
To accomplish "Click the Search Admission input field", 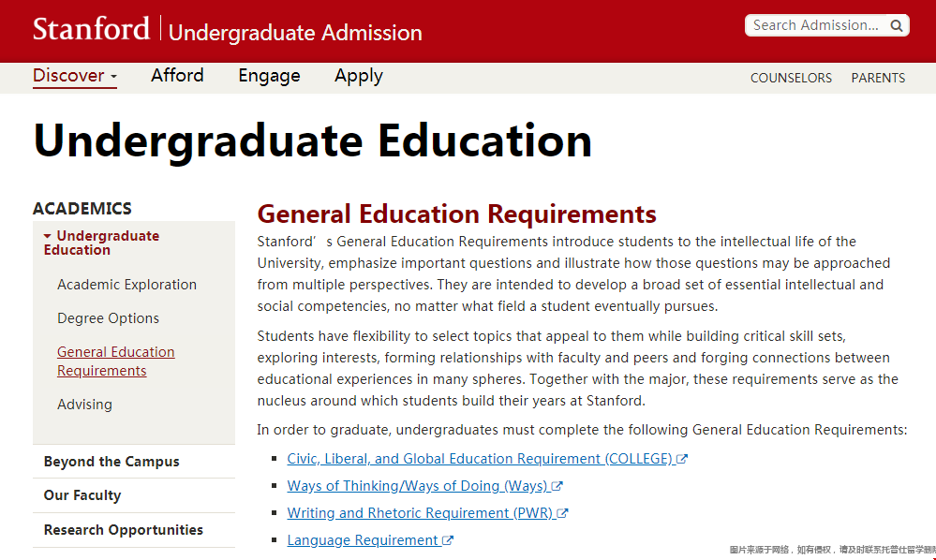I will coord(816,25).
